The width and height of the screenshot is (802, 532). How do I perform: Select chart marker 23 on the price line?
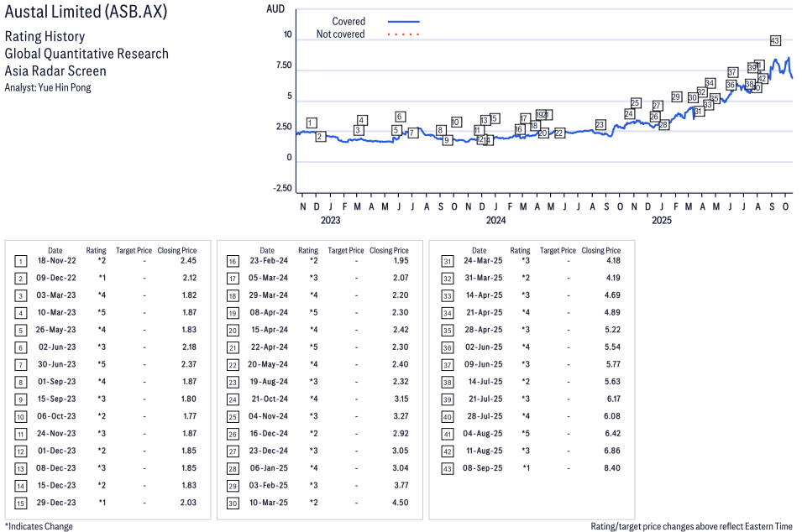click(x=600, y=125)
